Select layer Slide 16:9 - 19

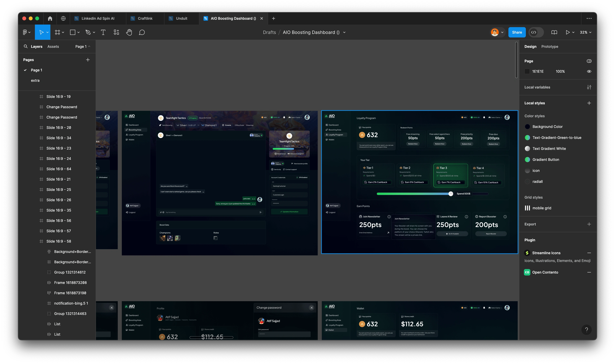pos(58,97)
